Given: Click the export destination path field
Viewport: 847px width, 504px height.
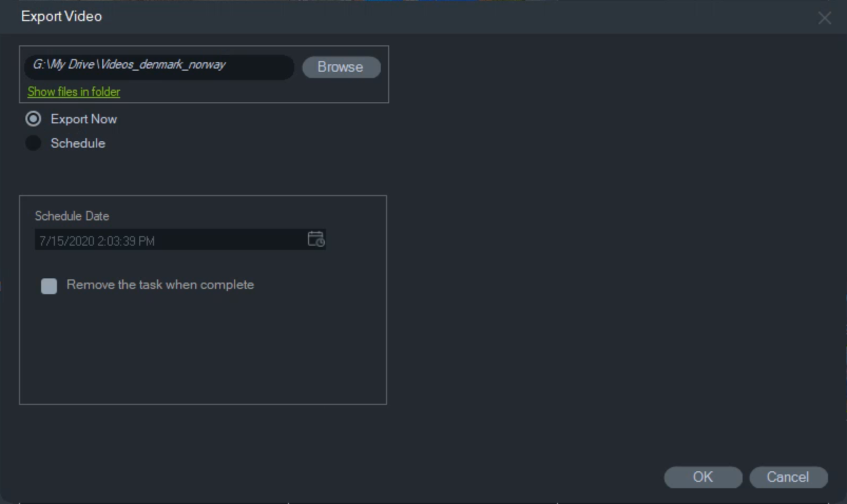Looking at the screenshot, I should click(158, 67).
